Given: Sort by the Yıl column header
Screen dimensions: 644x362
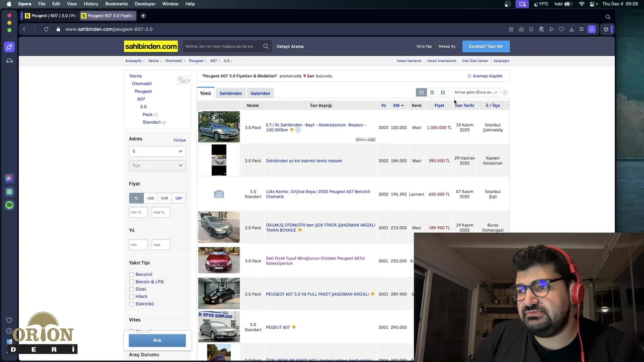Looking at the screenshot, I should (x=383, y=106).
